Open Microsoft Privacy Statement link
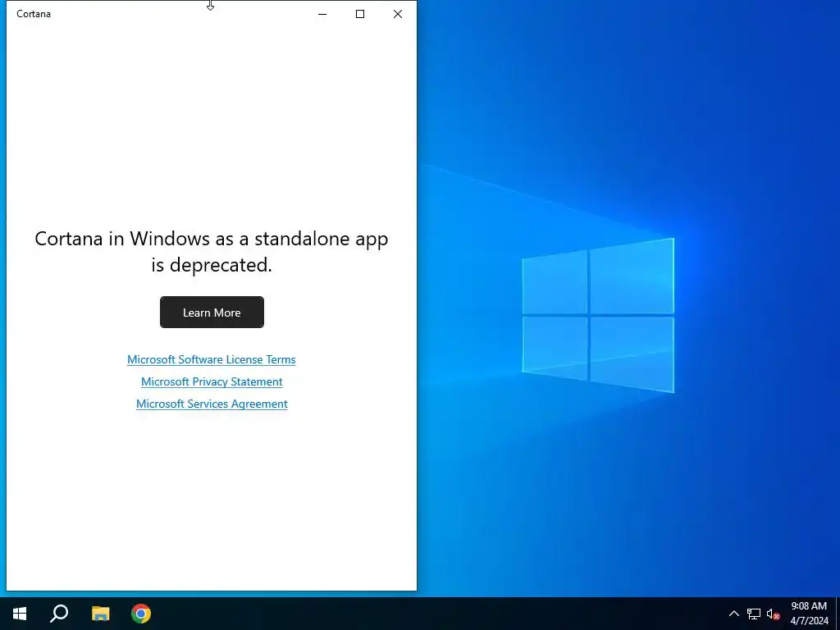This screenshot has width=840, height=630. pyautogui.click(x=212, y=381)
